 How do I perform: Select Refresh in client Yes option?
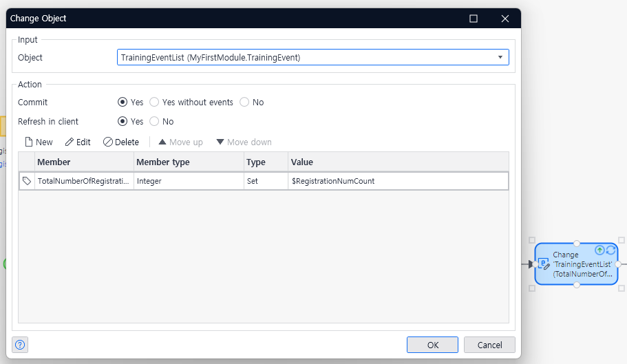[x=123, y=122]
